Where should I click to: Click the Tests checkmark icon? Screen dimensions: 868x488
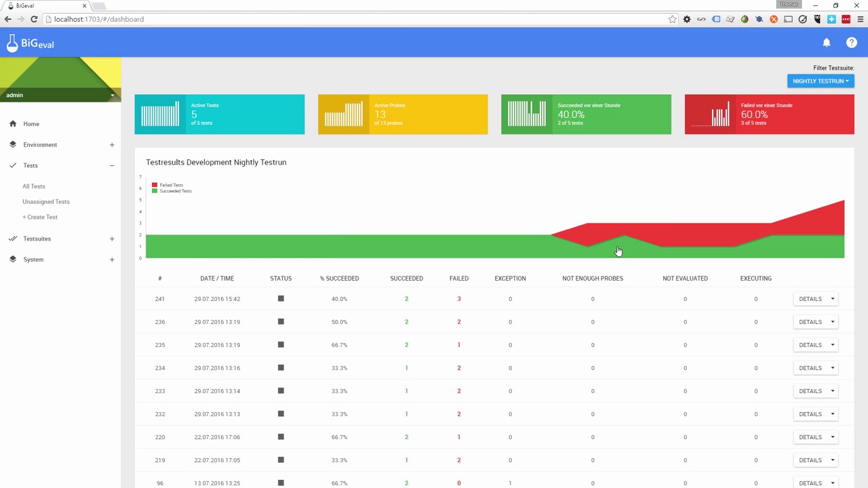point(13,165)
